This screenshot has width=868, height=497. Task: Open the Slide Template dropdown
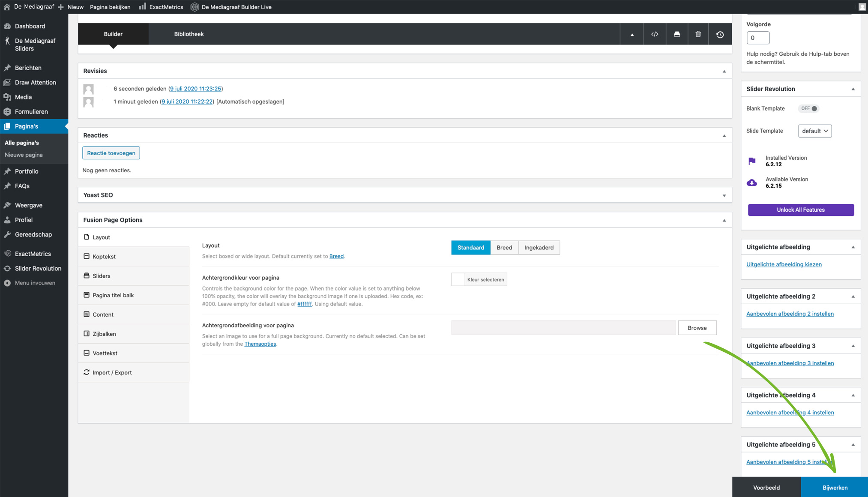pyautogui.click(x=814, y=131)
